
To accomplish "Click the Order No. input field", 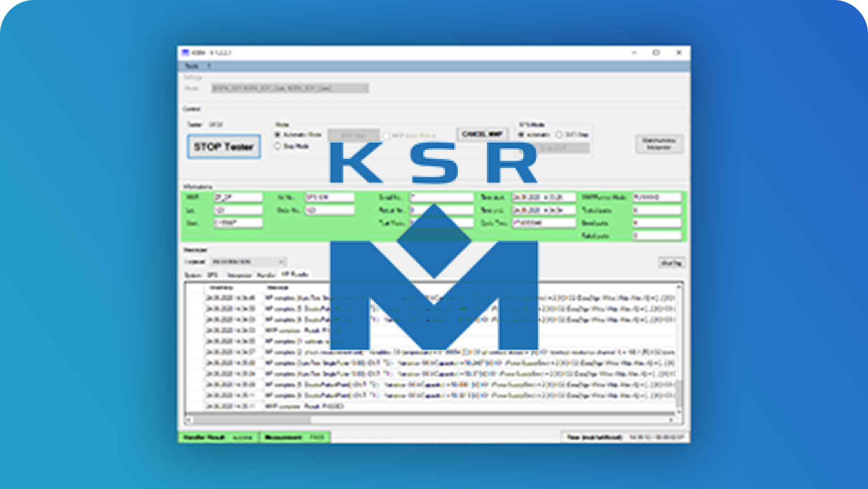I will [x=329, y=210].
